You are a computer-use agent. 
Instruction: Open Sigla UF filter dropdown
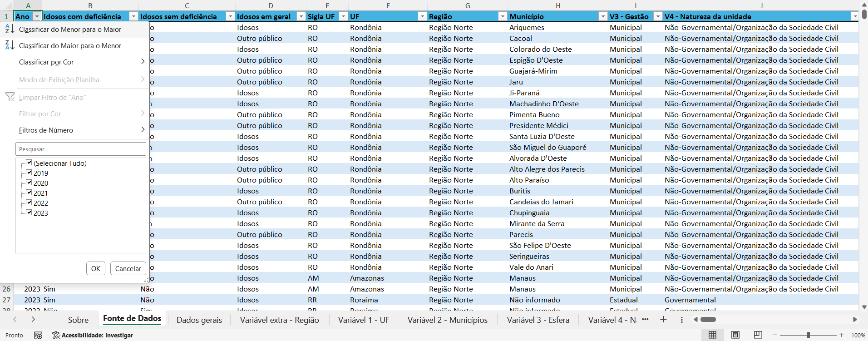pyautogui.click(x=343, y=16)
